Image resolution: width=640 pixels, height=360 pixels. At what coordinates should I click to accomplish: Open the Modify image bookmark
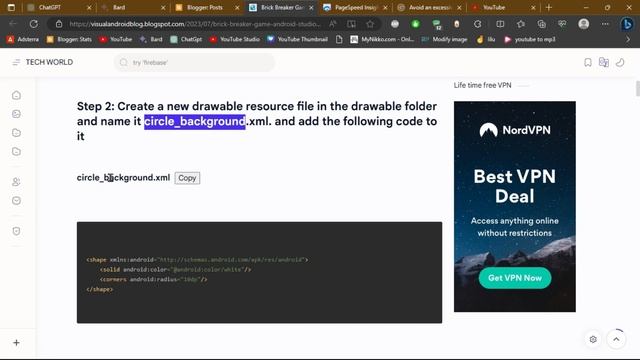[x=444, y=39]
